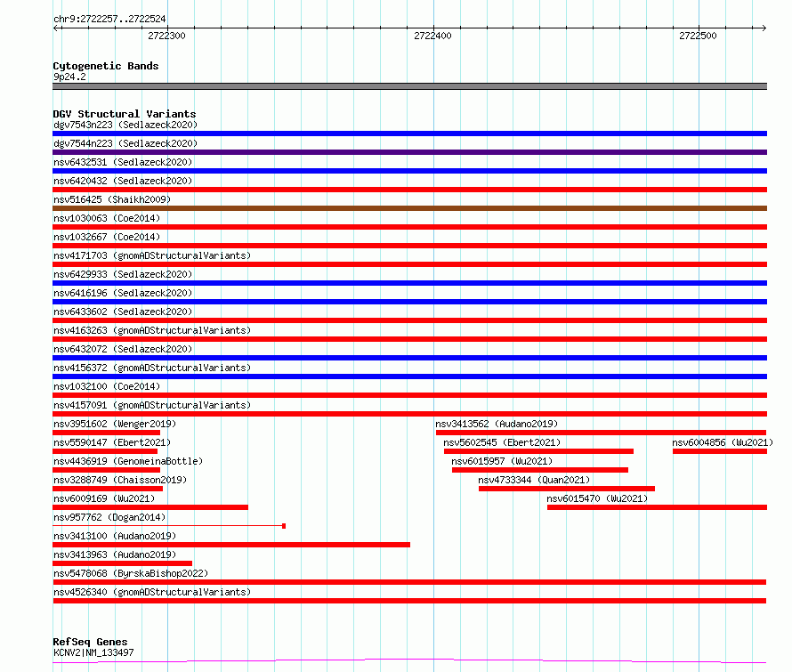Click the 9p24.2 cytogenetic band label
This screenshot has width=792, height=672.
[x=69, y=77]
